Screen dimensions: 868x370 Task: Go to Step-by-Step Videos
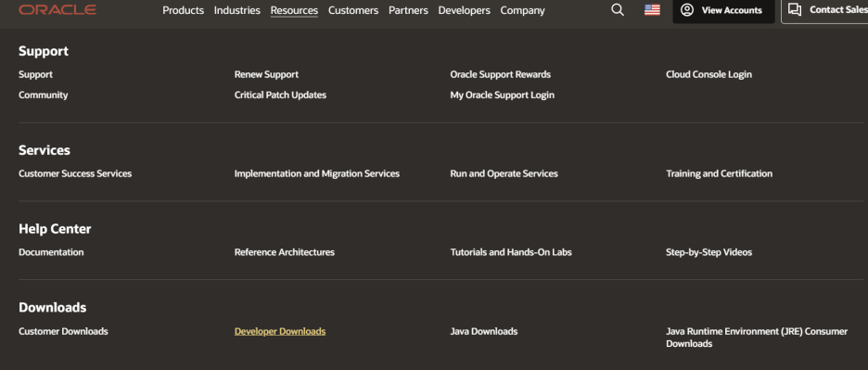pyautogui.click(x=709, y=252)
